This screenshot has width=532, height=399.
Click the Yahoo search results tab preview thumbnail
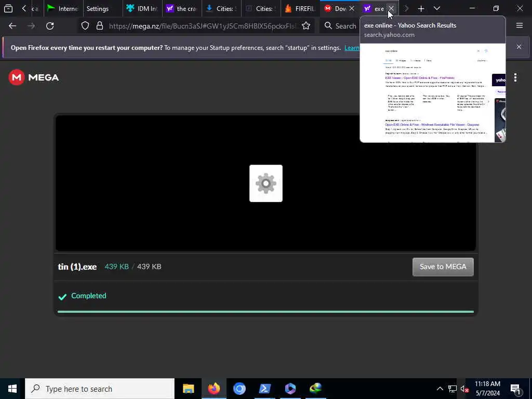433,92
